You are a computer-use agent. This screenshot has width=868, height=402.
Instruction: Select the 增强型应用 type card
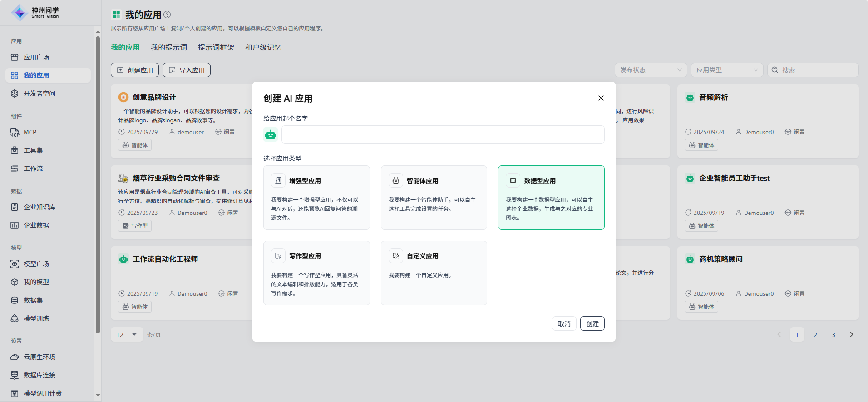pyautogui.click(x=316, y=198)
